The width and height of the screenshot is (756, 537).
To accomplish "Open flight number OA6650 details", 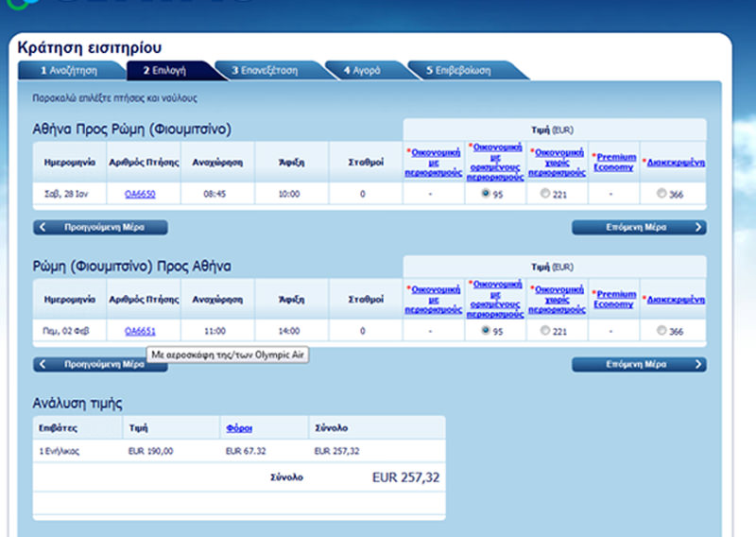I will pos(140,194).
